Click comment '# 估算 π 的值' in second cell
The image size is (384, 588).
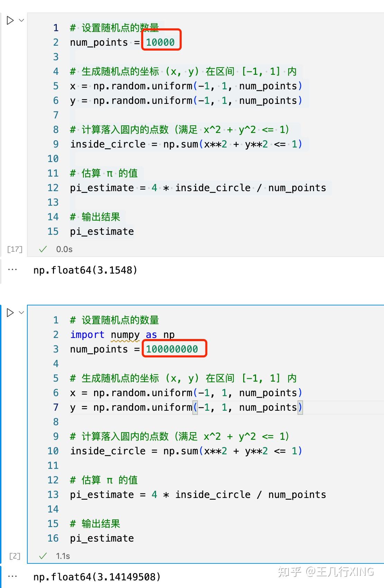(104, 480)
